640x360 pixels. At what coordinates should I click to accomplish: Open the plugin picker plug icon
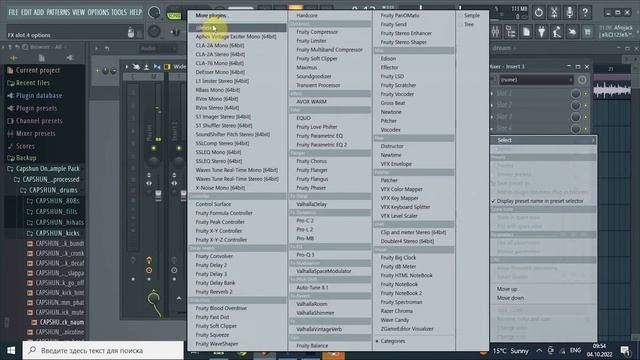pyautogui.click(x=542, y=32)
